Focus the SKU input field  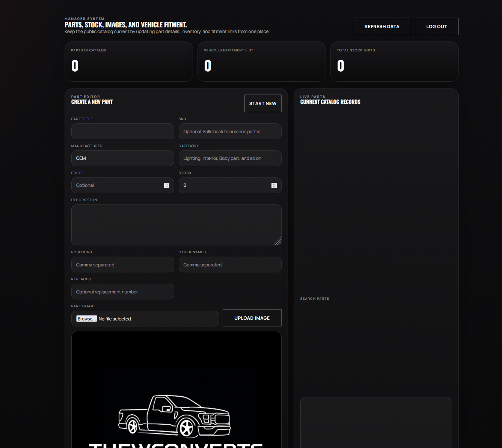coord(230,131)
